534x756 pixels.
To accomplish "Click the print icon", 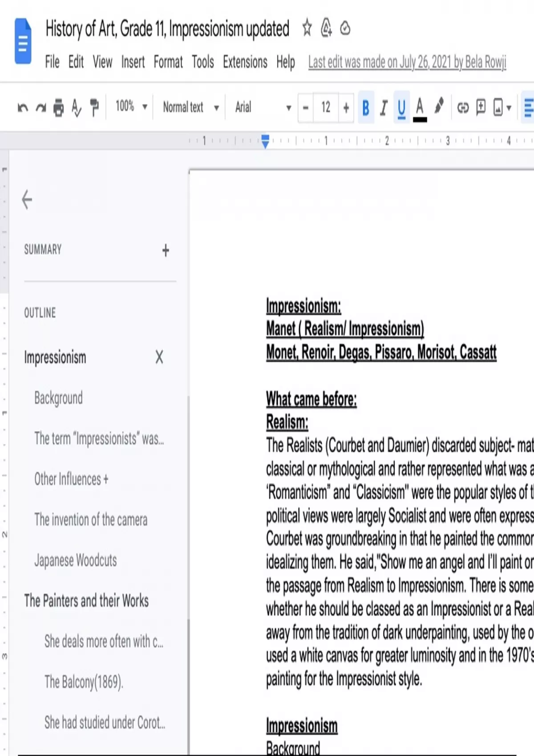I will pyautogui.click(x=58, y=108).
